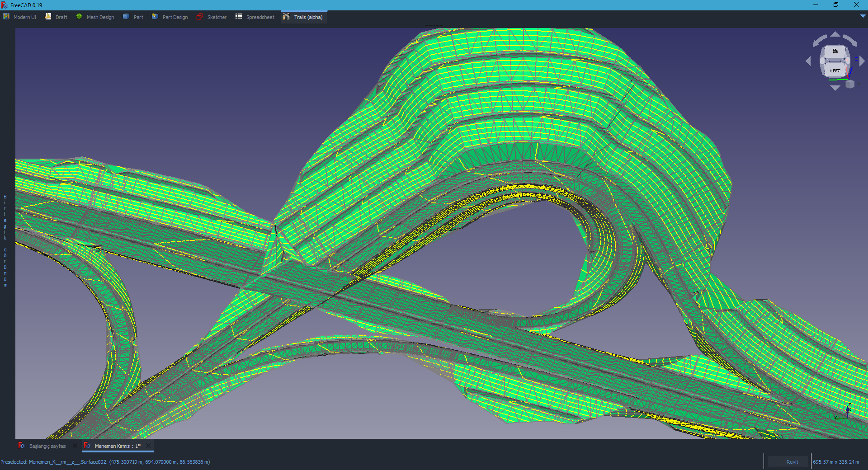Viewport: 868px width, 470px height.
Task: Click the FreeCAD application icon in title bar
Action: (5, 5)
